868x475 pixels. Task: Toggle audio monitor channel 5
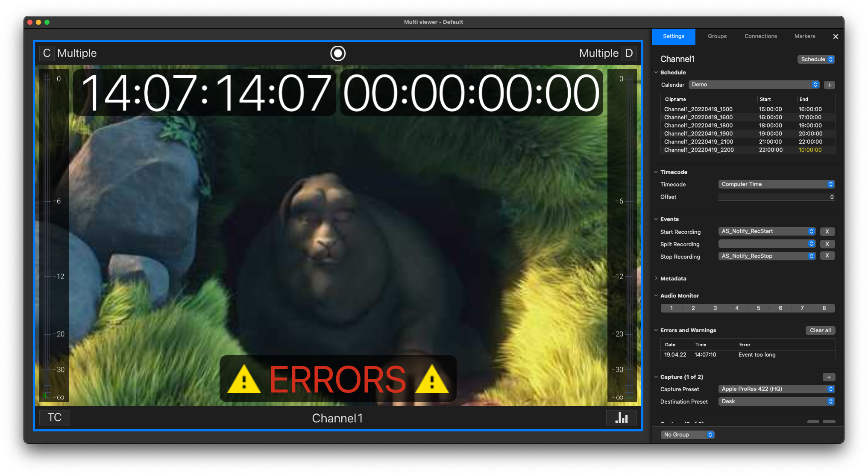click(x=759, y=308)
